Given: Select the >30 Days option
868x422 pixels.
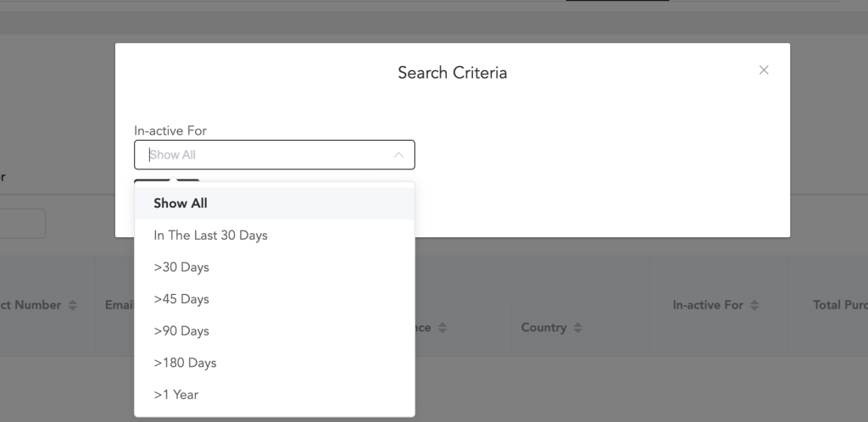Looking at the screenshot, I should click(275, 268).
